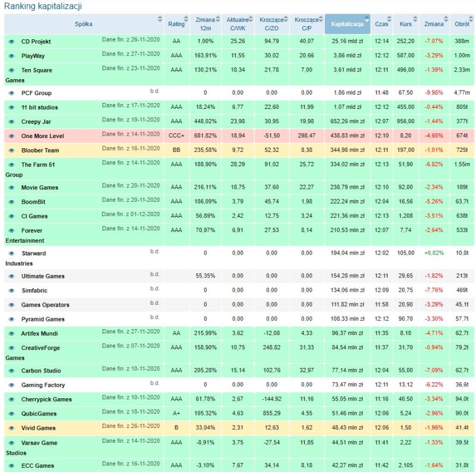The width and height of the screenshot is (476, 472).
Task: Sort table by Spółka column
Action: pyautogui.click(x=84, y=24)
